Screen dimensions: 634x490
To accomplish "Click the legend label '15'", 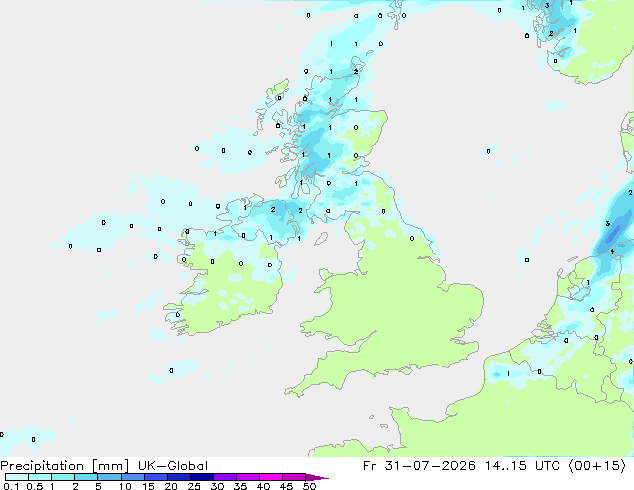I will pos(148,486).
